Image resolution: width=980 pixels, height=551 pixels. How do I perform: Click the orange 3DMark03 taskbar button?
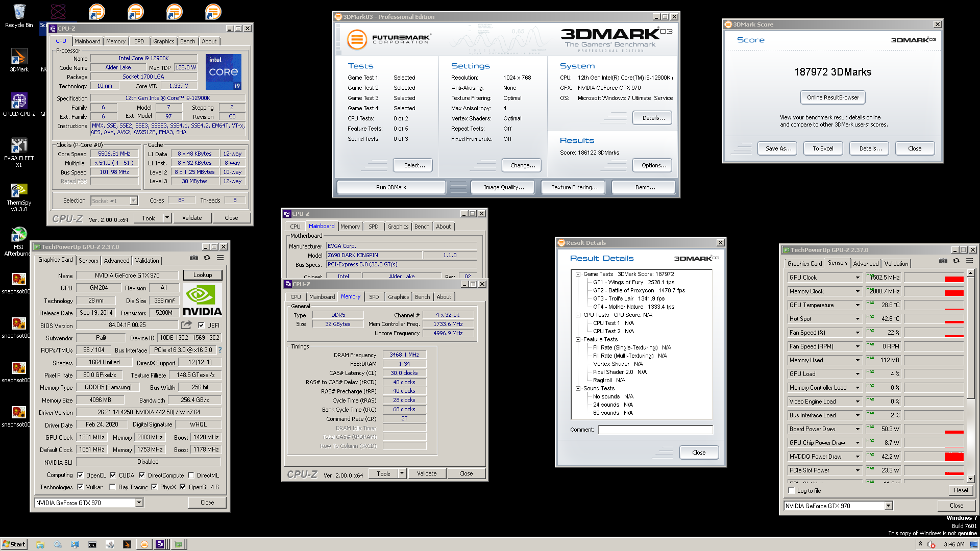144,544
